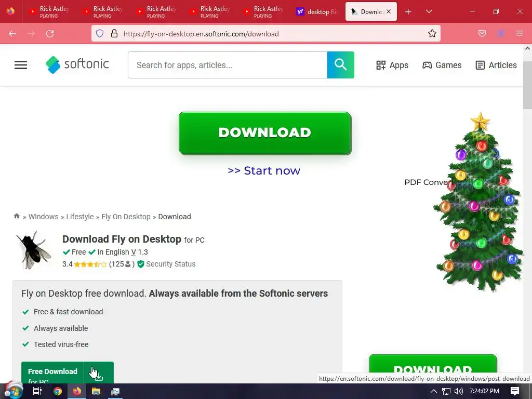The width and height of the screenshot is (532, 399).
Task: Reload the page
Action: (50, 34)
